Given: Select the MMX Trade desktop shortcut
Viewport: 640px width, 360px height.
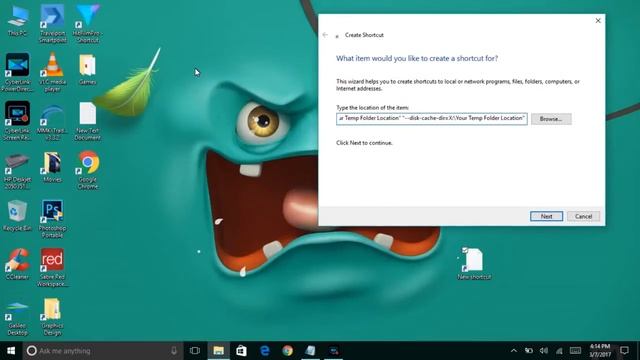Looking at the screenshot, I should [x=53, y=121].
